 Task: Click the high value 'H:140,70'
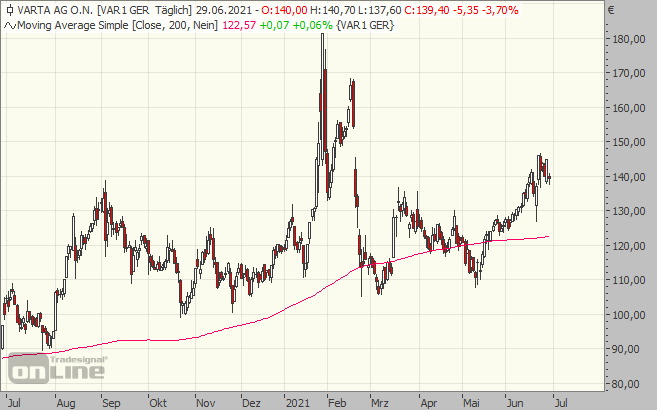coord(332,10)
